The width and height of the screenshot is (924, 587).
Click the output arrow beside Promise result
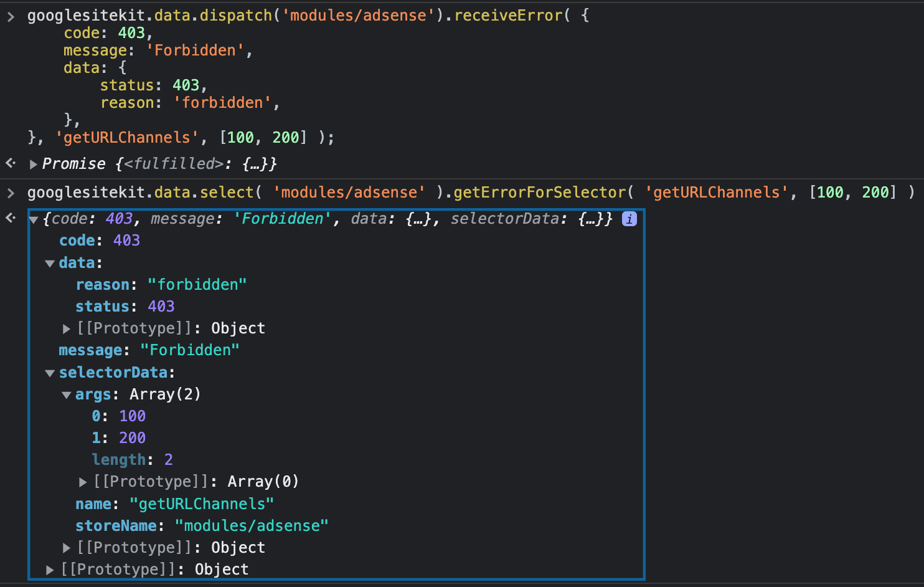11,163
